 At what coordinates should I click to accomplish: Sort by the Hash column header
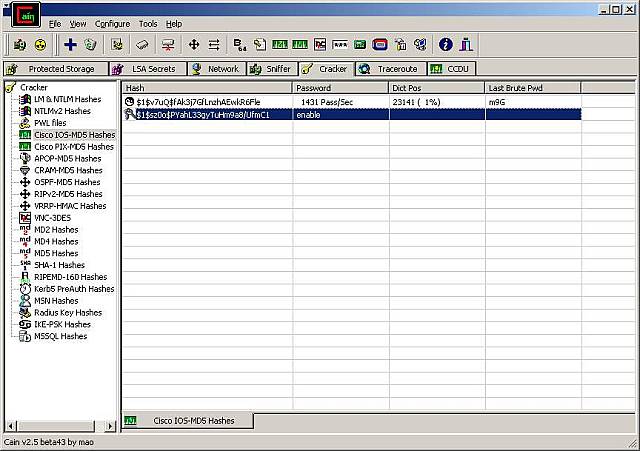pos(207,88)
